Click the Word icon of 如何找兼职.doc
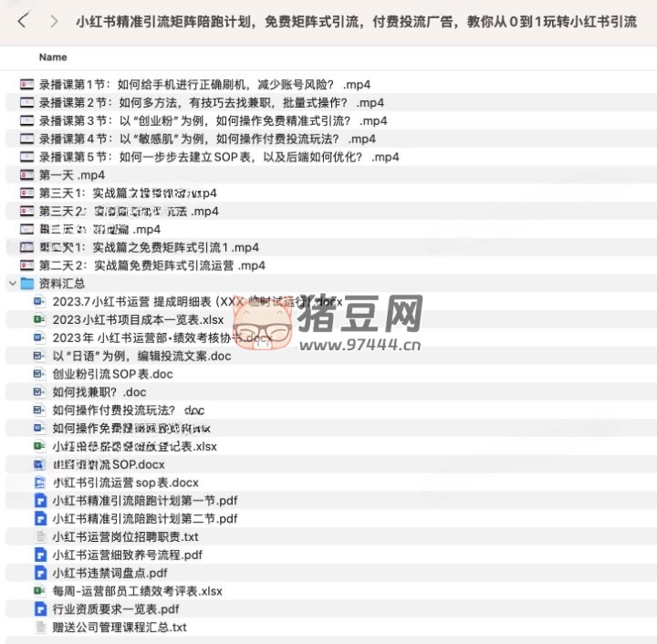Screen dimensions: 657x644 click(x=40, y=392)
